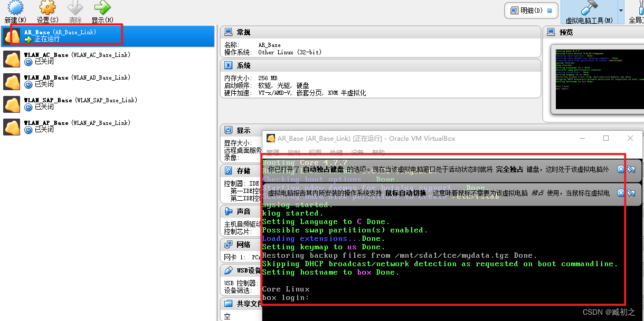Select the 明细(D) details button
Viewport: 644px width, 321px height.
(531, 10)
